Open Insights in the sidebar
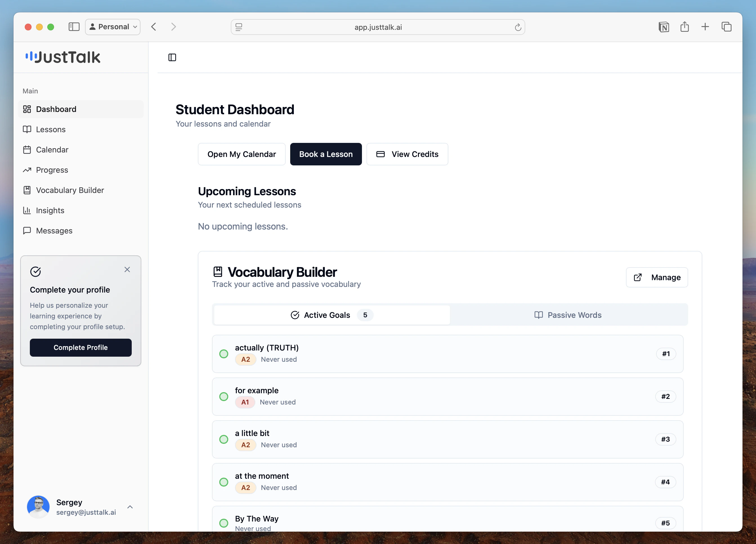The width and height of the screenshot is (756, 544). [x=81, y=210]
